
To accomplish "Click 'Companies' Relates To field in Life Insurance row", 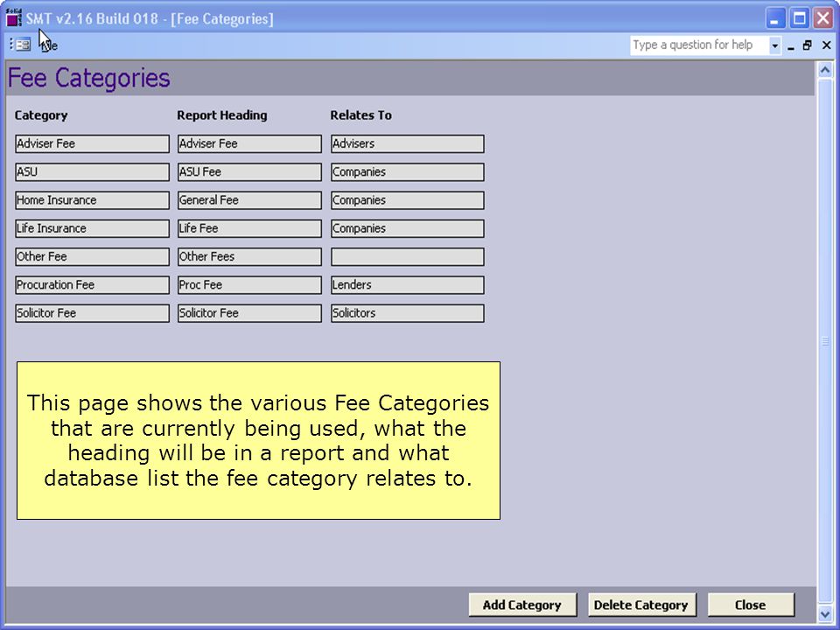I will coord(408,228).
